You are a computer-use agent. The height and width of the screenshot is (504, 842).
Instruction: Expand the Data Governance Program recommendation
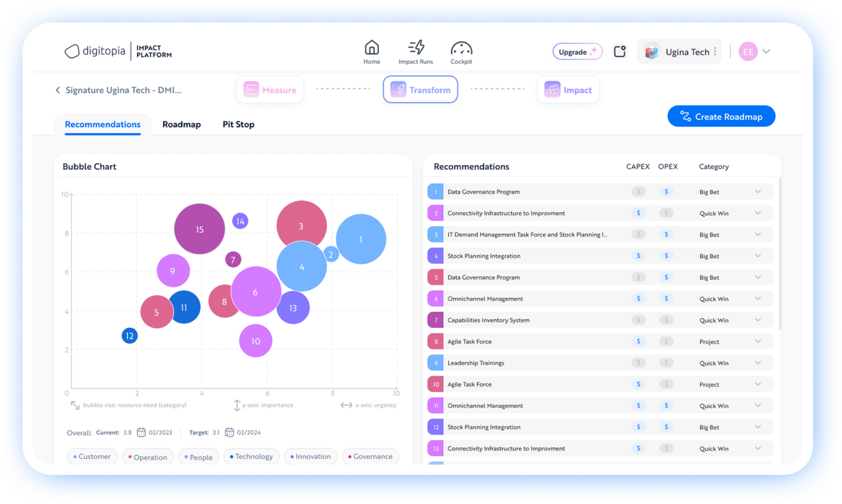point(758,191)
